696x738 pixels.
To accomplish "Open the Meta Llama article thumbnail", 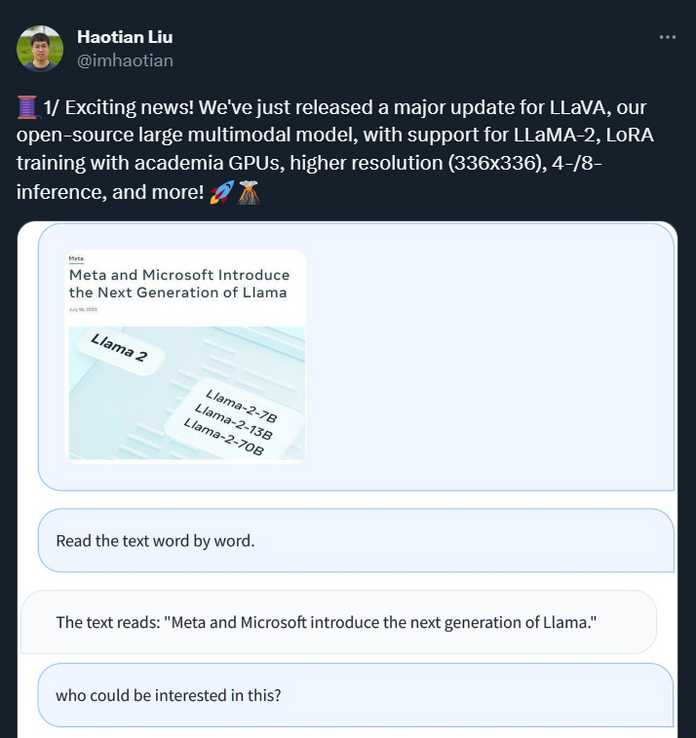I will click(186, 356).
